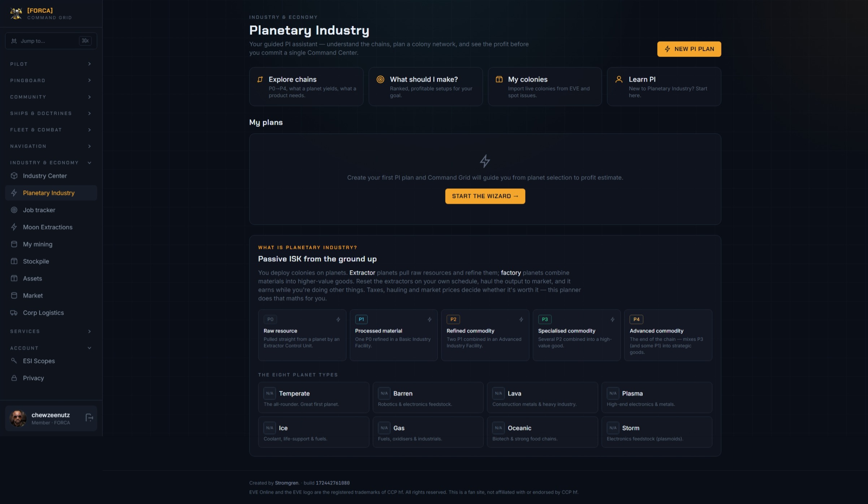Click the New PI Plan button
The image size is (868, 504).
689,49
